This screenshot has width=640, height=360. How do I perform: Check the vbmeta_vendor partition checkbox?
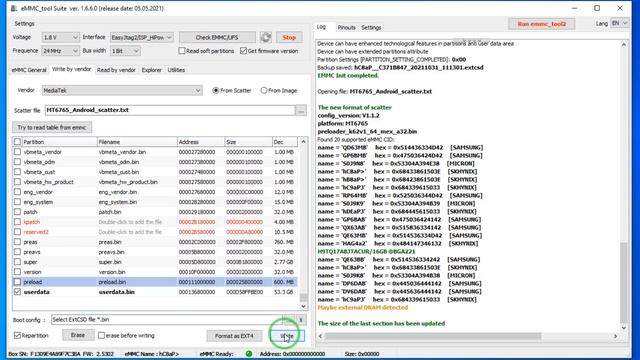click(17, 152)
